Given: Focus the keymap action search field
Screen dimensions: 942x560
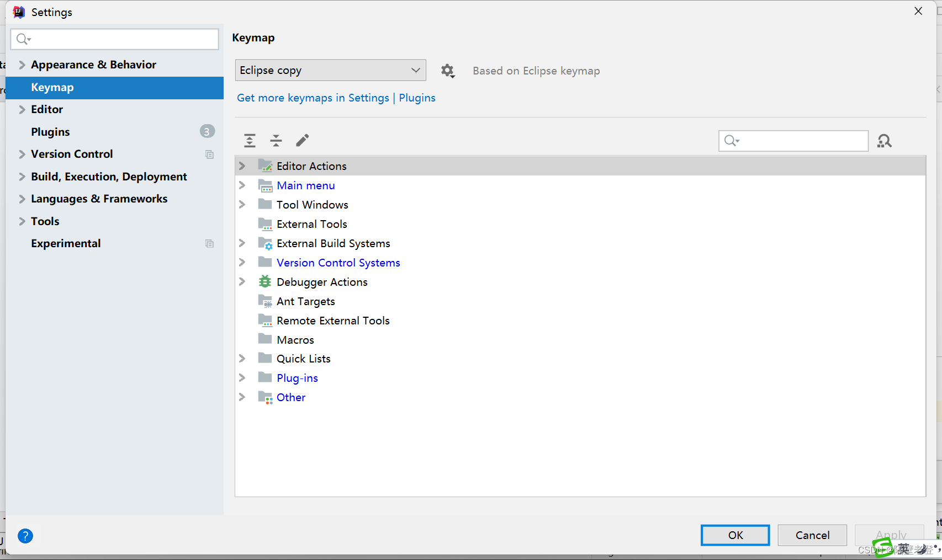Looking at the screenshot, I should (793, 141).
